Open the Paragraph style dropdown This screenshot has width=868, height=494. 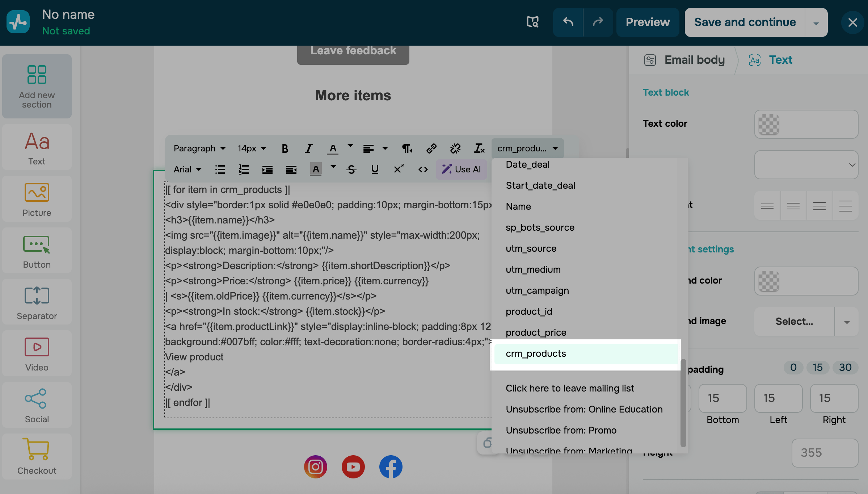pyautogui.click(x=199, y=148)
